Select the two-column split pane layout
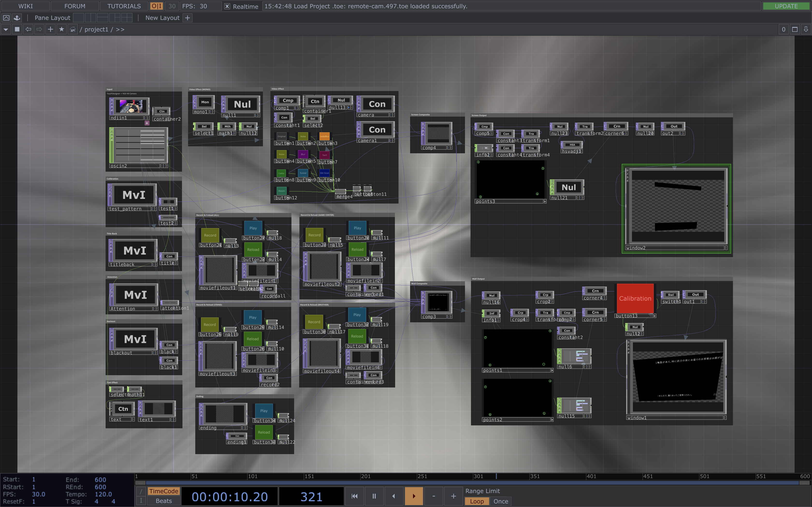The image size is (812, 507). pos(91,18)
